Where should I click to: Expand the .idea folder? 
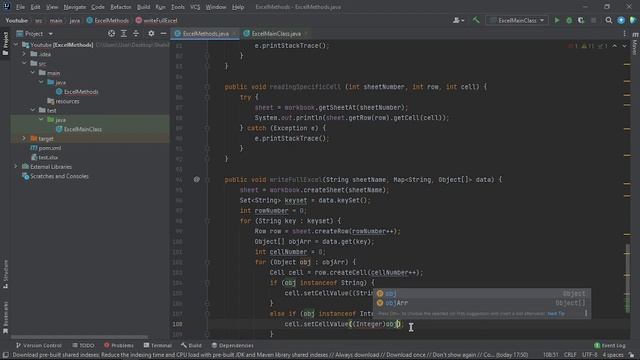[24, 54]
